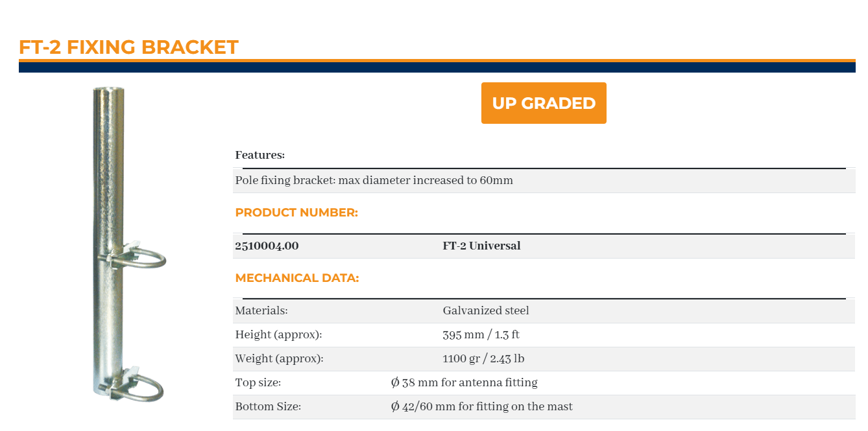Open the FT-2 bracket product image
This screenshot has height=431, width=868.
click(128, 244)
